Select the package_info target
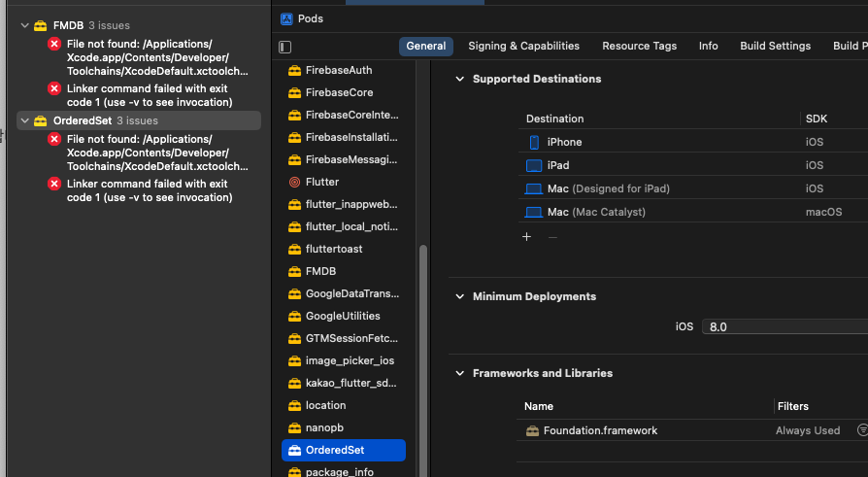This screenshot has height=477, width=868. 344,471
